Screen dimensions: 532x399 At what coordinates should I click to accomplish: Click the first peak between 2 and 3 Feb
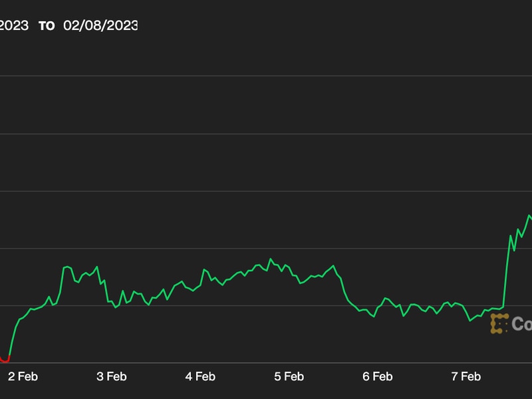tap(68, 267)
